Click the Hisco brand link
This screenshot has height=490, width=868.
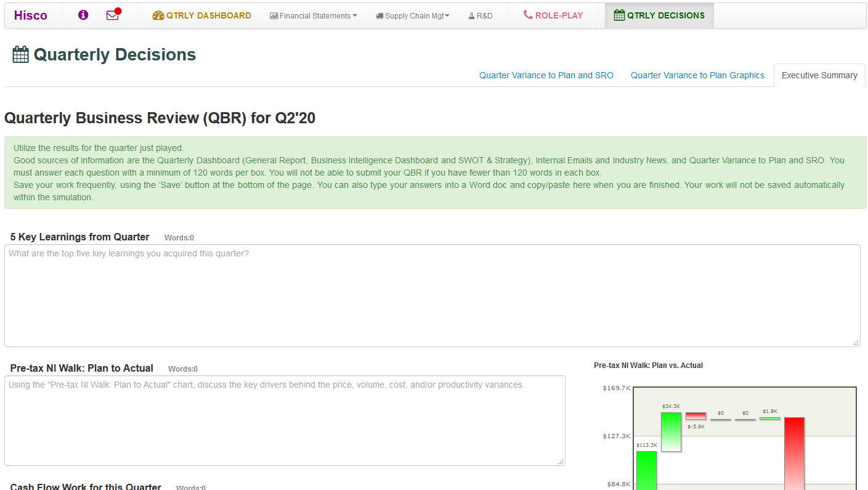point(31,15)
